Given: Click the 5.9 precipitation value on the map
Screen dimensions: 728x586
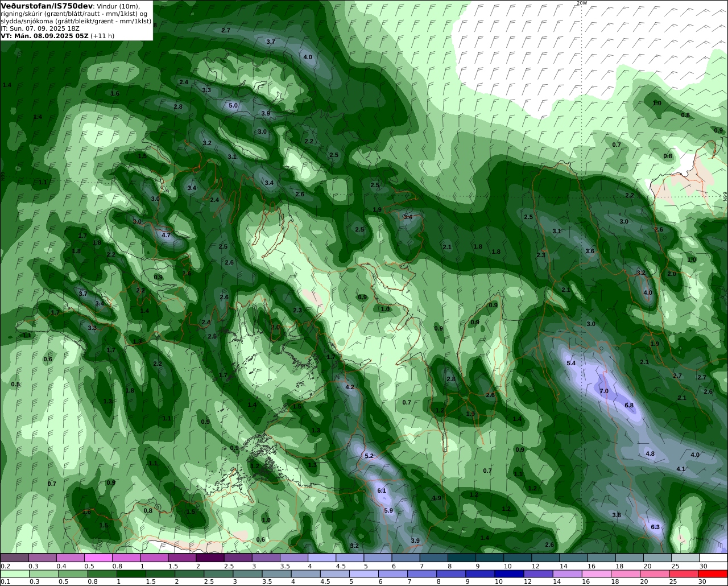Looking at the screenshot, I should [x=388, y=511].
